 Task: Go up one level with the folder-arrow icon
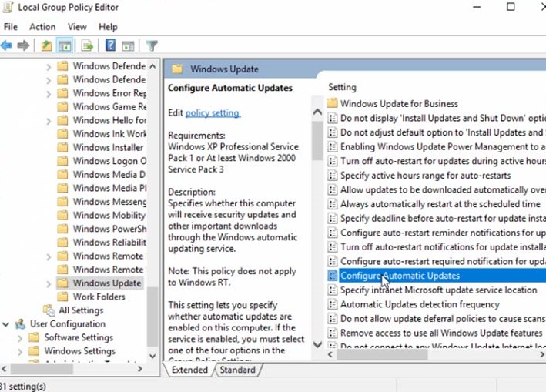click(46, 45)
